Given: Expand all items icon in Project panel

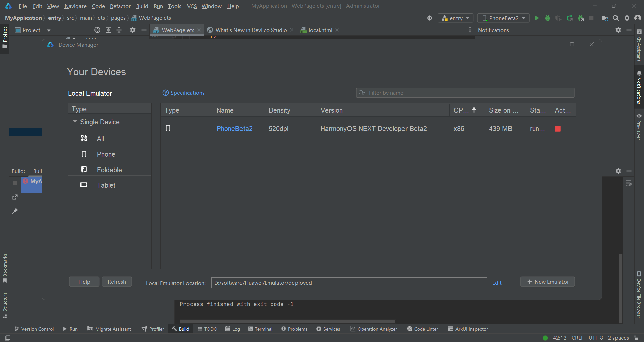Looking at the screenshot, I should click(108, 30).
